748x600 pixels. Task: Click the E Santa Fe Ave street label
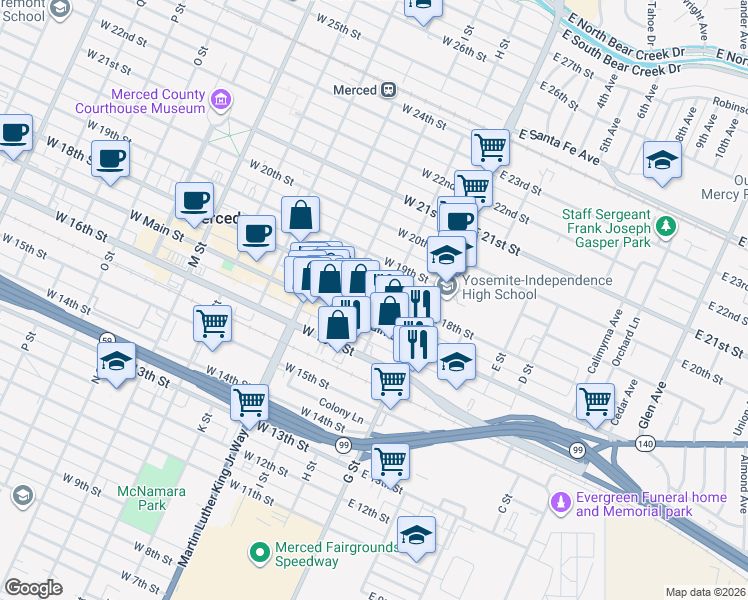(559, 146)
